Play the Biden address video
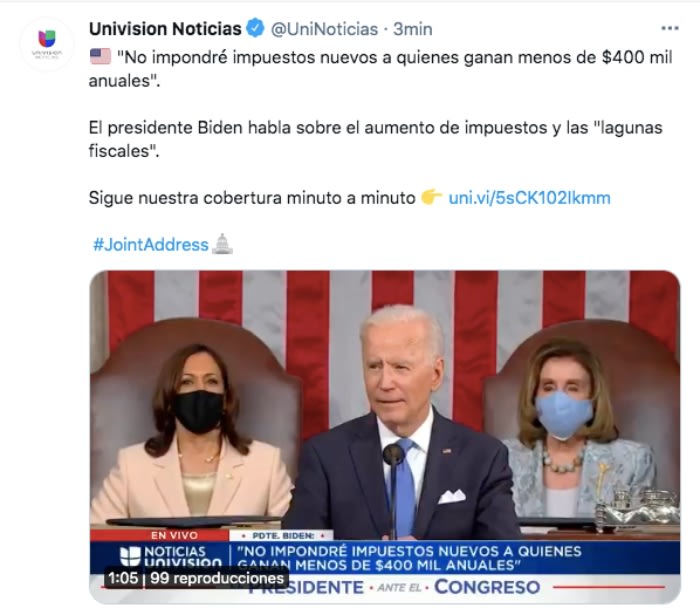 coord(385,437)
